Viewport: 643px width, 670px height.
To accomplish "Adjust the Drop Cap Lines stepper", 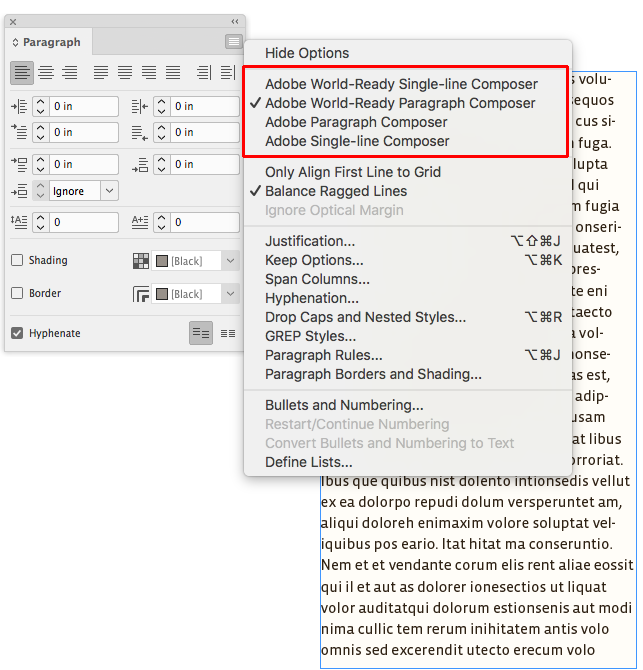I will coord(41,222).
